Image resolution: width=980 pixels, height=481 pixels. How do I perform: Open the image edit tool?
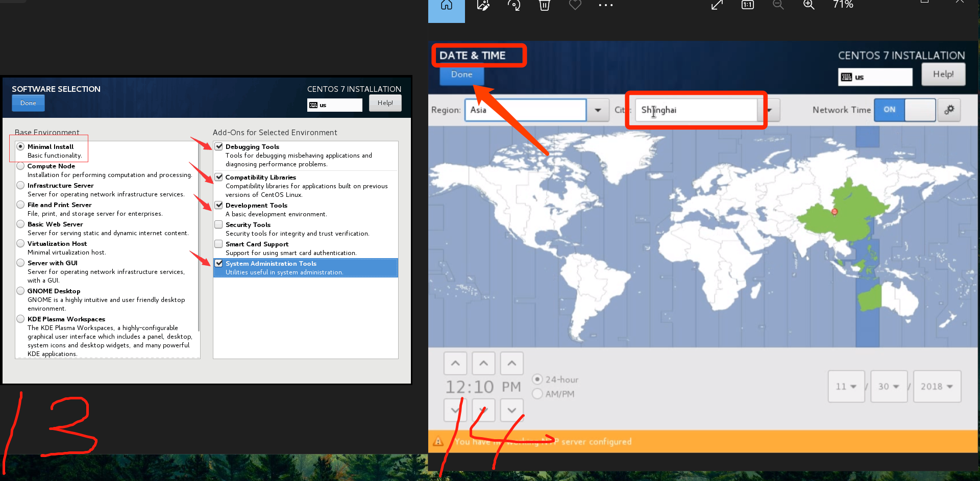pyautogui.click(x=483, y=5)
